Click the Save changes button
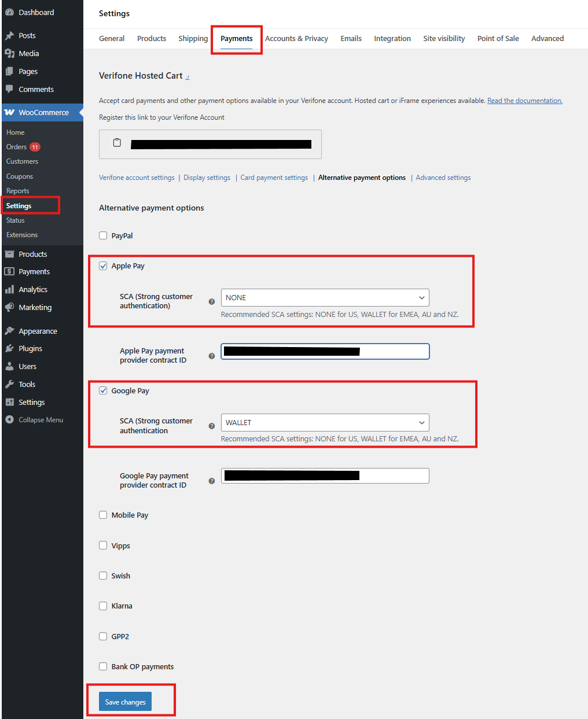The height and width of the screenshot is (719, 588). coord(124,701)
